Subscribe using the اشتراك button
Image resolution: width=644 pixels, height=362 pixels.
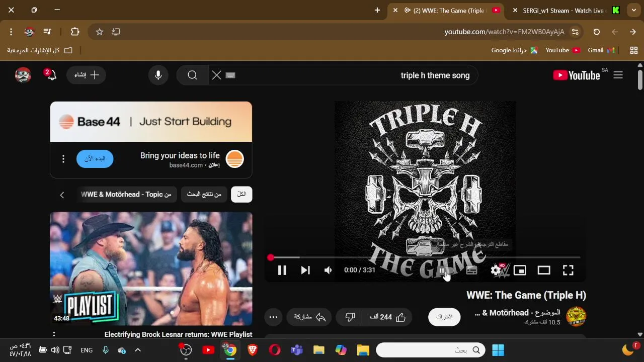coord(444,317)
